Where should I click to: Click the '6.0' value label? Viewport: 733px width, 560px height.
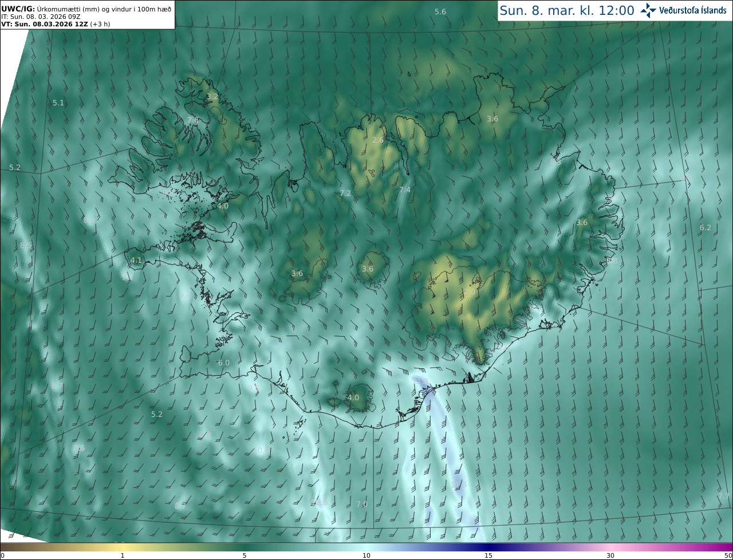pyautogui.click(x=224, y=362)
